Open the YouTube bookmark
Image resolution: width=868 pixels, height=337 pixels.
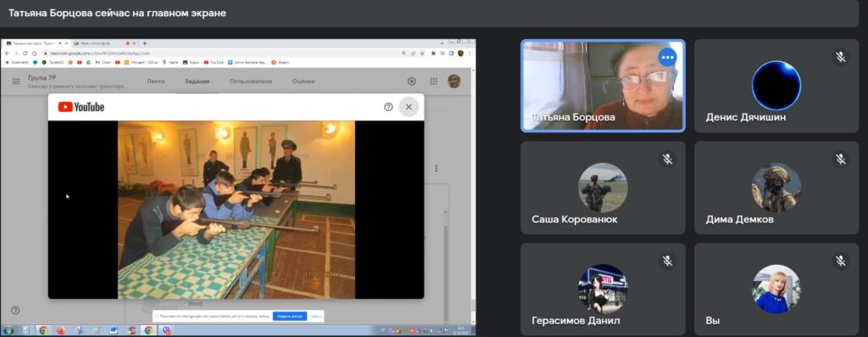pos(214,62)
